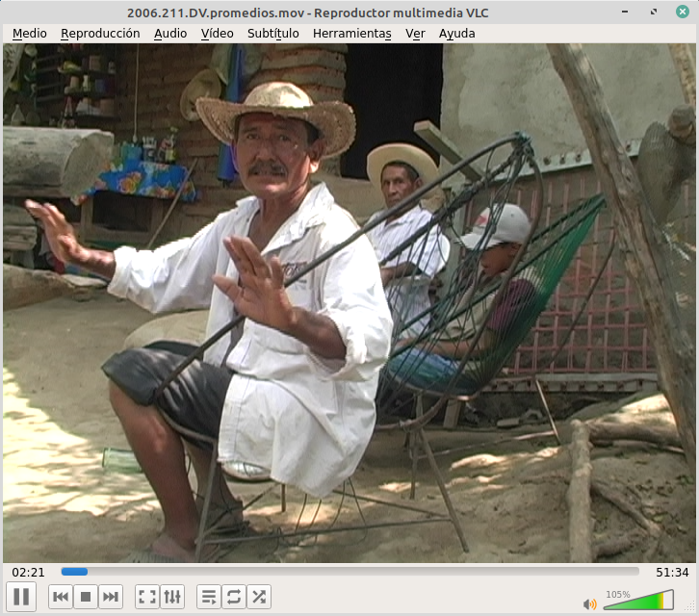The height and width of the screenshot is (616, 699).
Task: Open the Medio menu
Action: pyautogui.click(x=30, y=33)
